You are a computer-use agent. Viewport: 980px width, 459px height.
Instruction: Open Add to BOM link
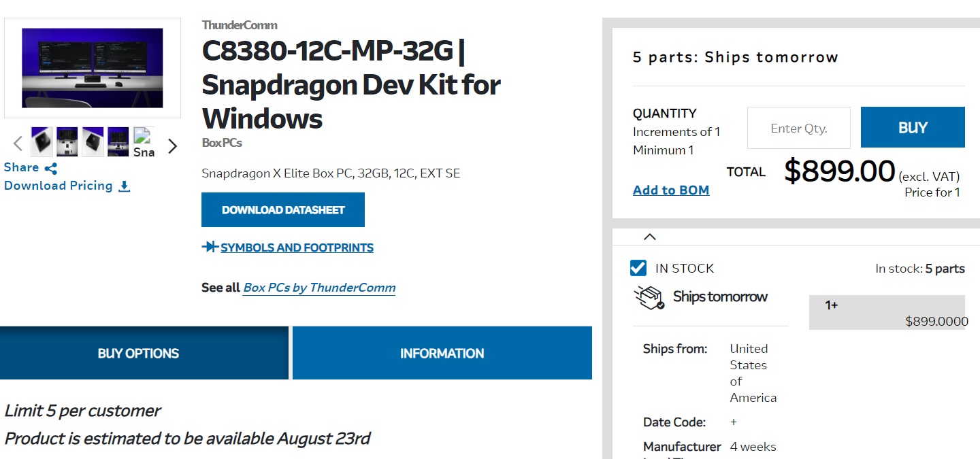pos(671,190)
